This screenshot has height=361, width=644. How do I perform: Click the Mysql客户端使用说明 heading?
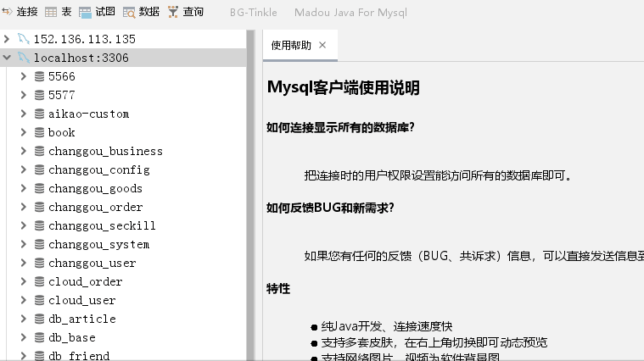coord(344,87)
